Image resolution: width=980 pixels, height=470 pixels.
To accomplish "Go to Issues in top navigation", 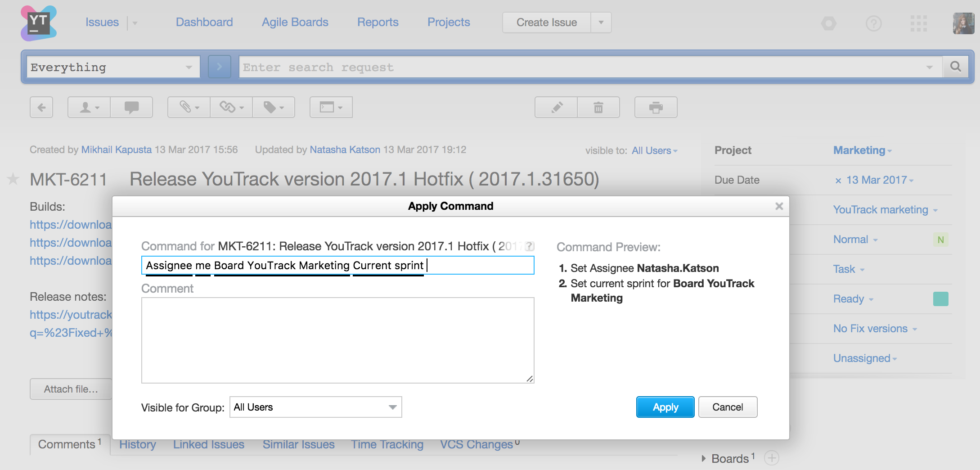I will point(102,22).
